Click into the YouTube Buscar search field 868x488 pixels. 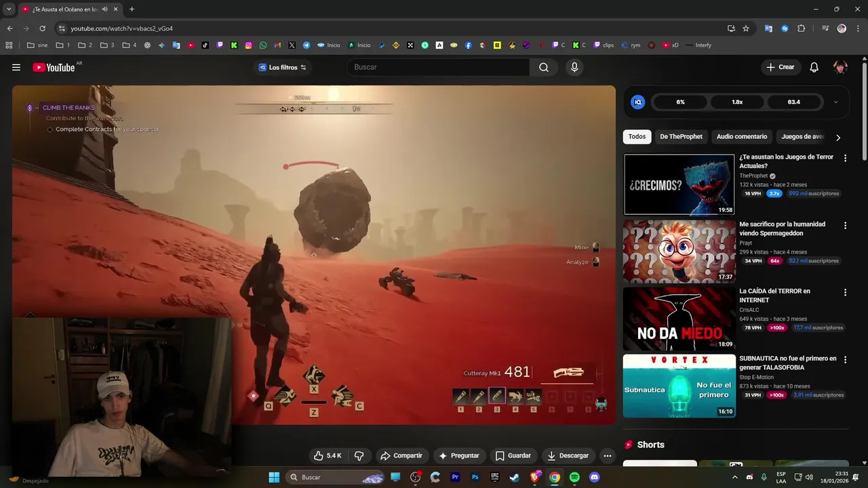(439, 67)
